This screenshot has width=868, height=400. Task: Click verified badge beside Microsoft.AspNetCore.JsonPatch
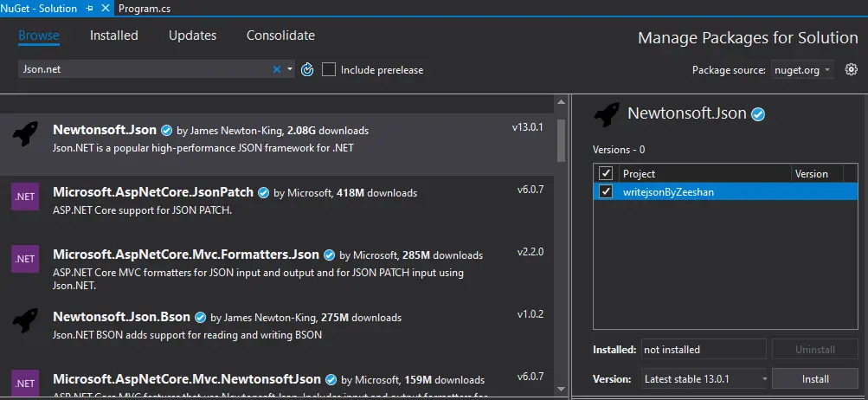point(263,193)
